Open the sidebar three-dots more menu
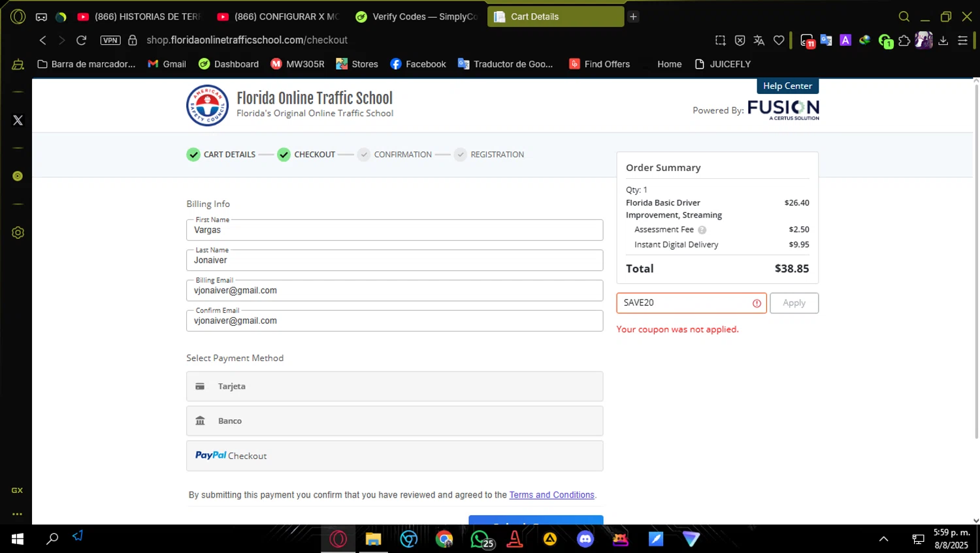The height and width of the screenshot is (553, 980). click(17, 514)
